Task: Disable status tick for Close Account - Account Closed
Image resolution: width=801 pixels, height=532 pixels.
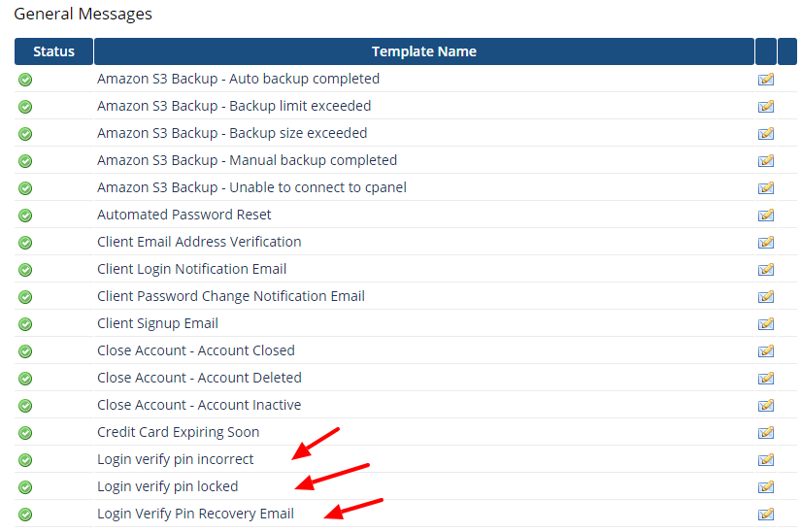Action: [x=25, y=351]
